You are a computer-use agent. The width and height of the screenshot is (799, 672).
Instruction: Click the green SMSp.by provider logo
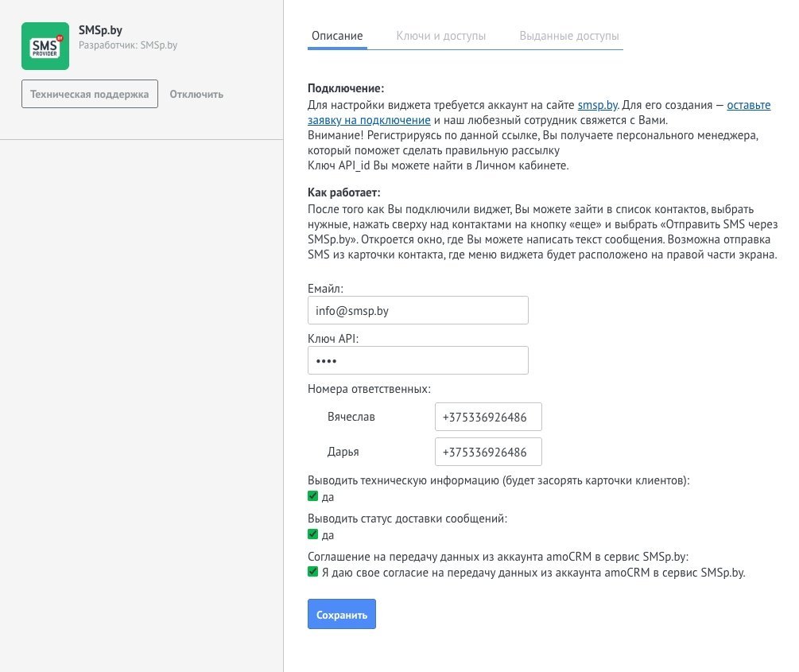(45, 45)
